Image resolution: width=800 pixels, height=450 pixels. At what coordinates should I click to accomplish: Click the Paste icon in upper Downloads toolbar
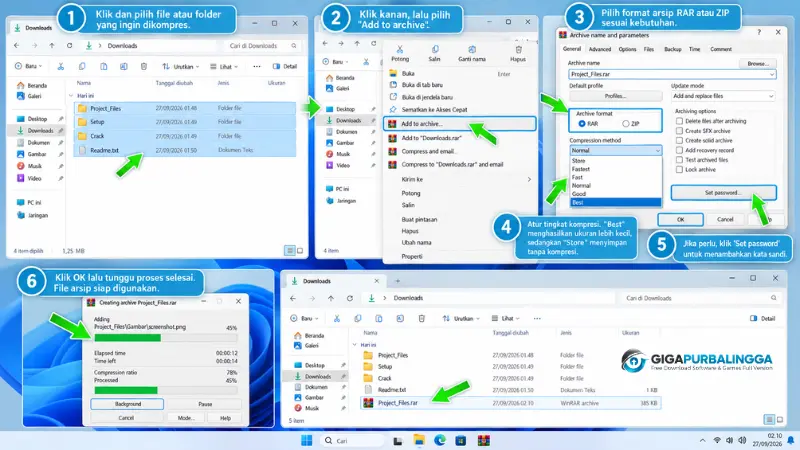(104, 66)
